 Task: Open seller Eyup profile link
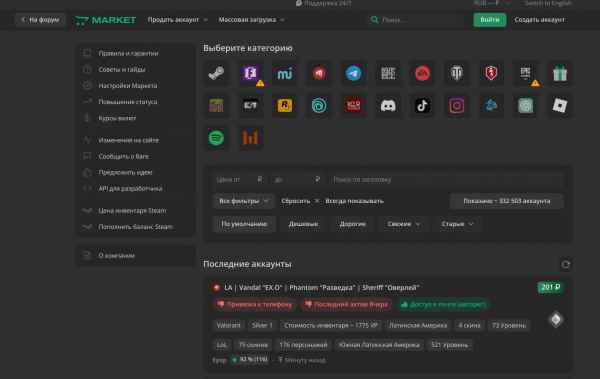pyautogui.click(x=220, y=360)
